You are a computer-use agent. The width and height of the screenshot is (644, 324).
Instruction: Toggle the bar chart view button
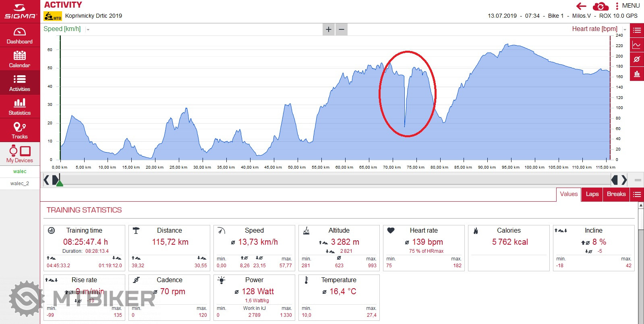pyautogui.click(x=637, y=74)
